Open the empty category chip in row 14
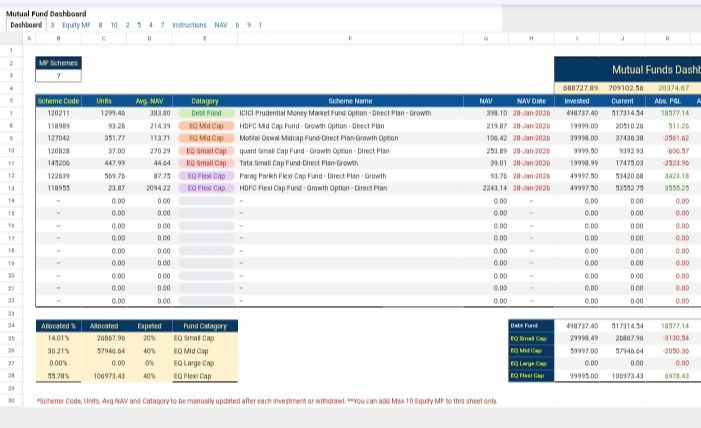Screen dimensions: 701x428 pyautogui.click(x=206, y=201)
